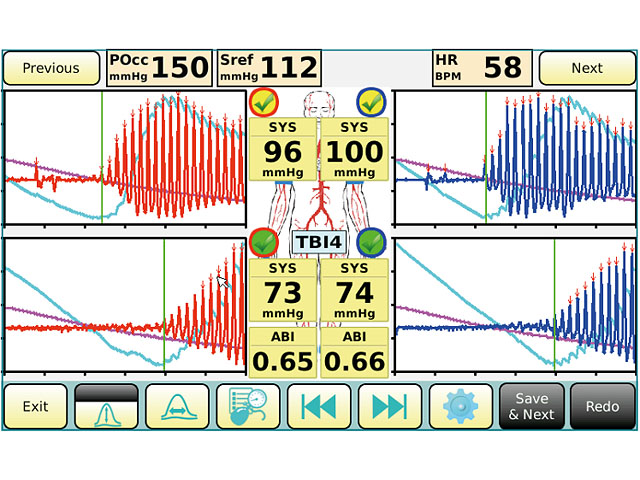Select the ABI 0.65 value
The height and width of the screenshot is (480, 640).
pyautogui.click(x=282, y=353)
